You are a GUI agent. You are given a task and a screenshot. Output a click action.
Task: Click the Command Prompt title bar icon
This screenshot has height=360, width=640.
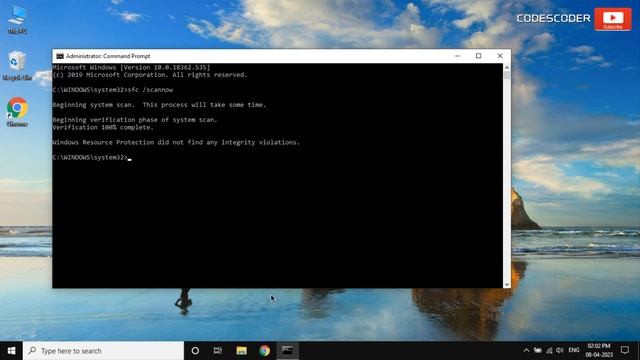(60, 56)
